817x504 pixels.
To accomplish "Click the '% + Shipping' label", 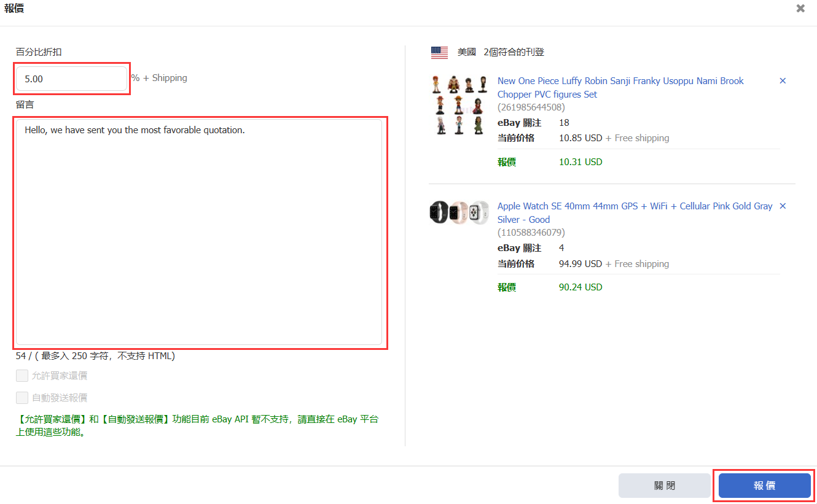I will pos(159,78).
